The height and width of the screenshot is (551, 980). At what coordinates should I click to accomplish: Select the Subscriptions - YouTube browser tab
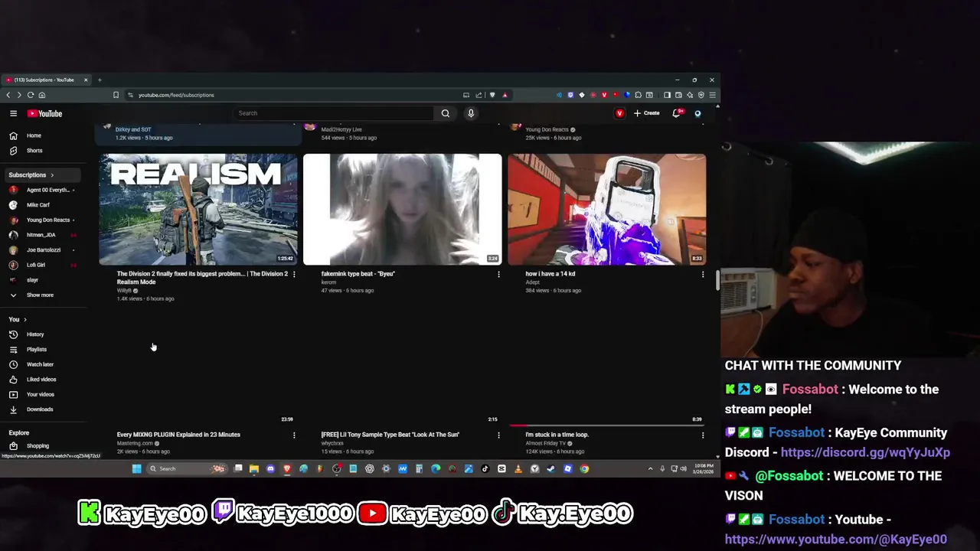coord(46,80)
